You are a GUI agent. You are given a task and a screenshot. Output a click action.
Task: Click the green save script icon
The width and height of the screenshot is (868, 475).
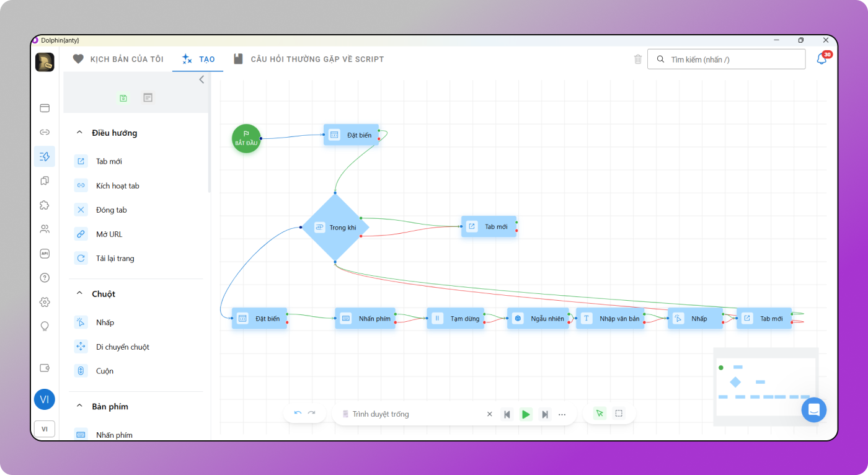[x=123, y=98]
